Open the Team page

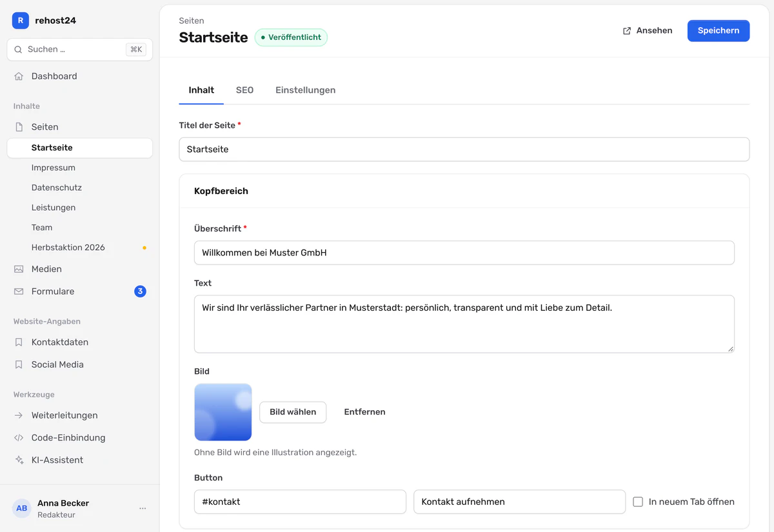pyautogui.click(x=80, y=228)
